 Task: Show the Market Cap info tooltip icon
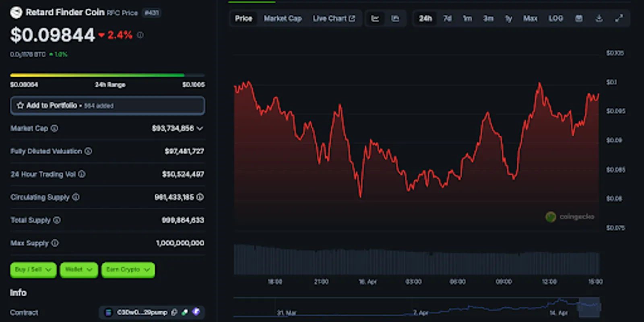point(54,128)
